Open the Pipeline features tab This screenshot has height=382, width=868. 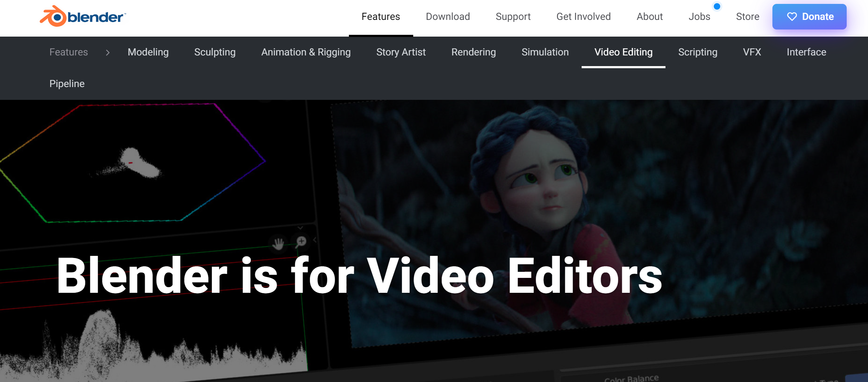pos(67,84)
